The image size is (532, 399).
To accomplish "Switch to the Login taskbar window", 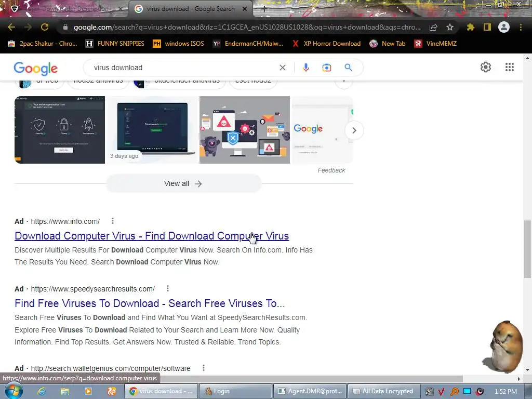I will click(235, 391).
